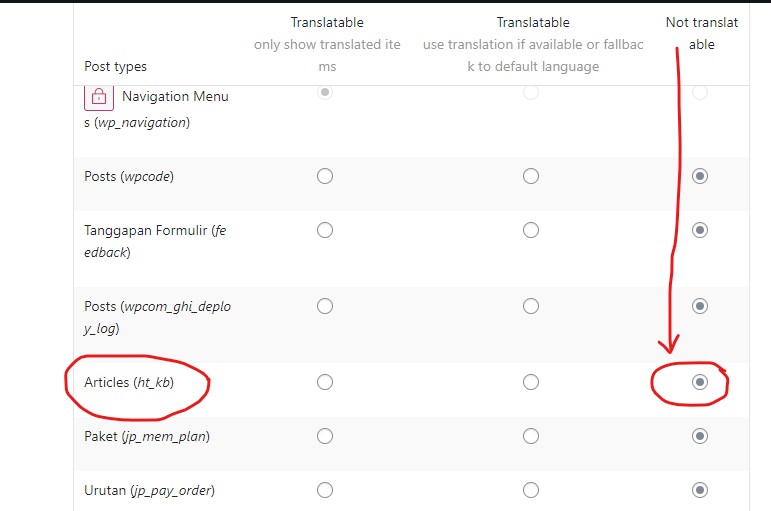771x511 pixels.
Task: Set Paket (jp_mem_plan) to Not translatable
Action: 700,436
